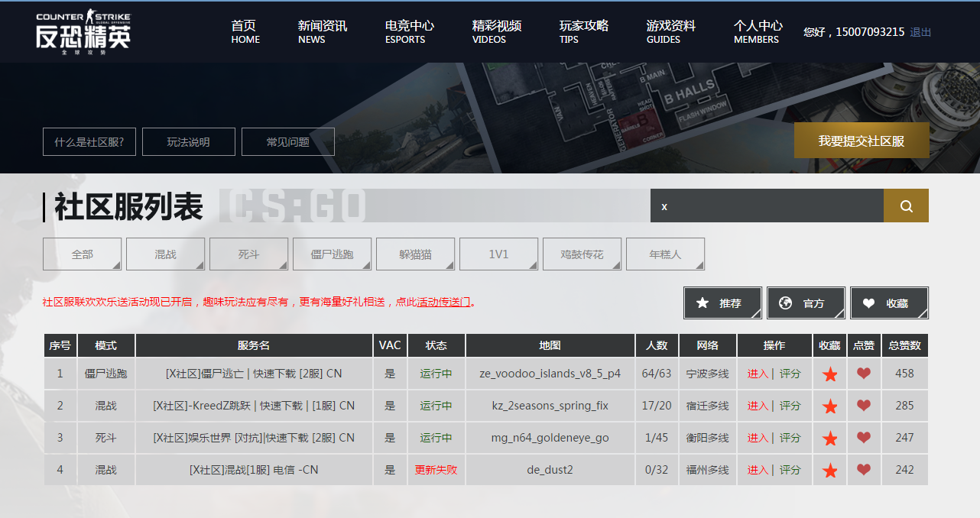Open the 年糕人 filter options
The height and width of the screenshot is (518, 980).
pos(664,254)
